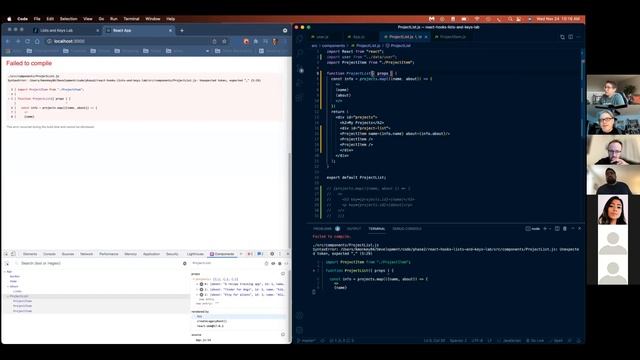Open the Terminal menu in menu bar
The image size is (640, 360).
(x=131, y=19)
